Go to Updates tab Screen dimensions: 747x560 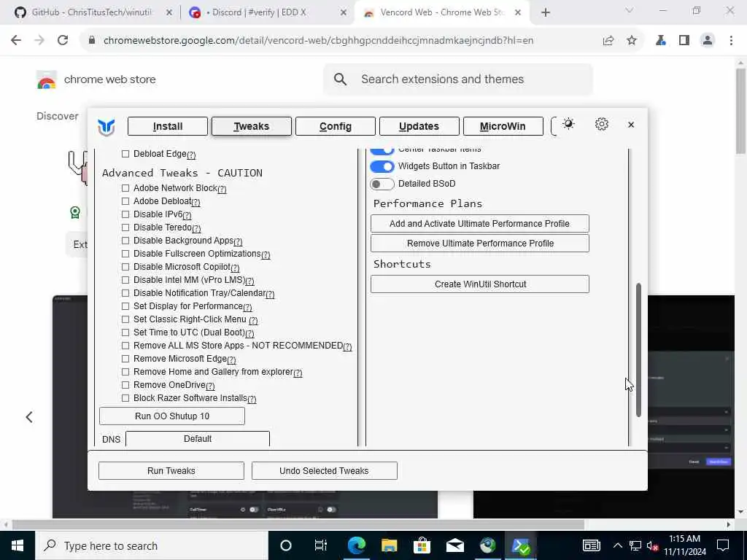[x=419, y=126]
